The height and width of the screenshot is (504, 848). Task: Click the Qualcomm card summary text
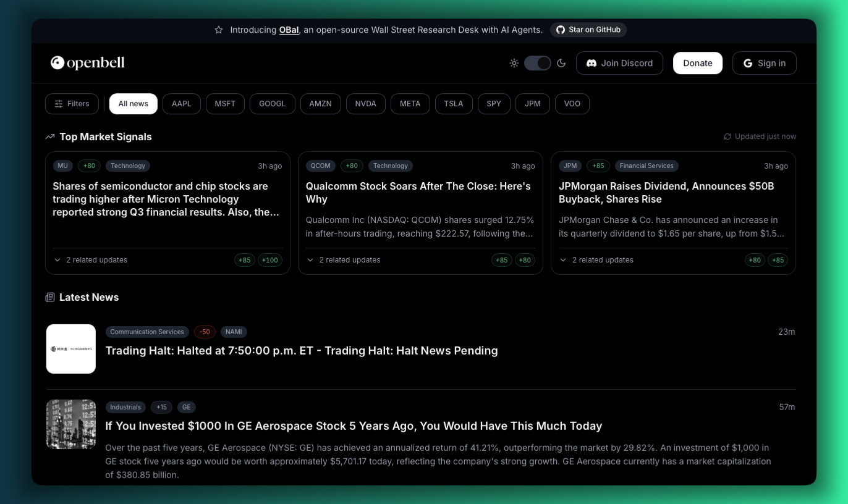point(420,227)
